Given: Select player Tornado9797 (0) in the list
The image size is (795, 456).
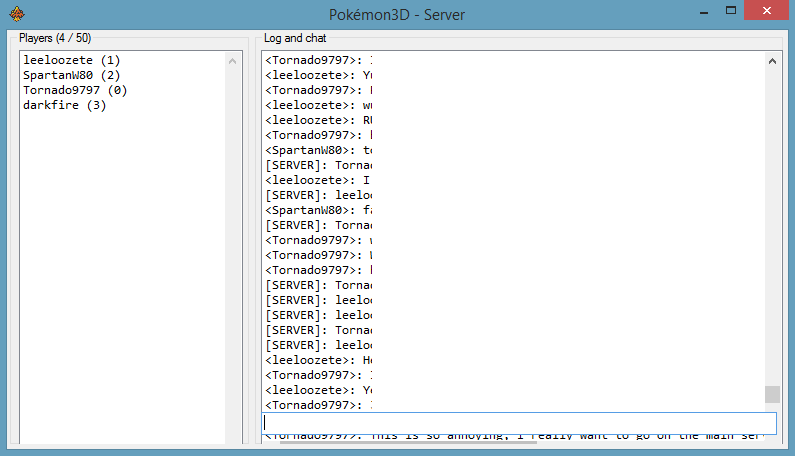Looking at the screenshot, I should (x=75, y=90).
